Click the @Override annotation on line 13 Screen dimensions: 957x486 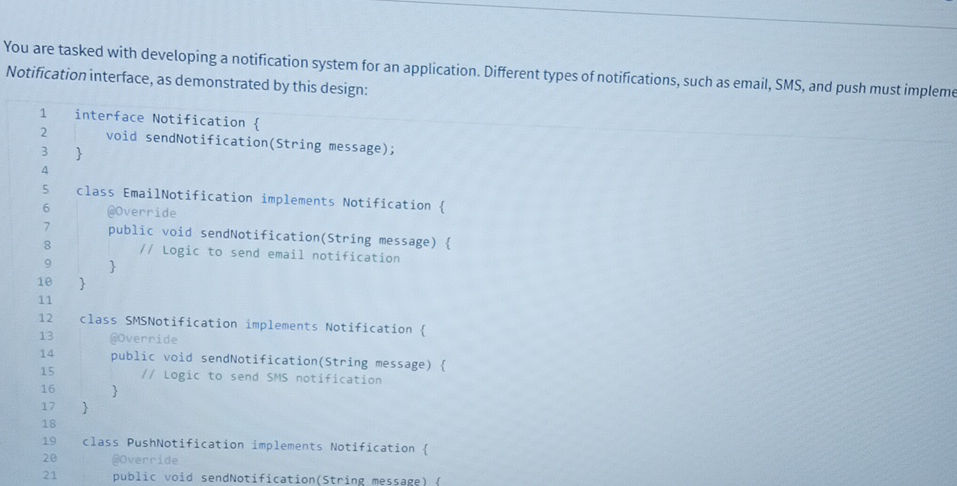pos(144,339)
